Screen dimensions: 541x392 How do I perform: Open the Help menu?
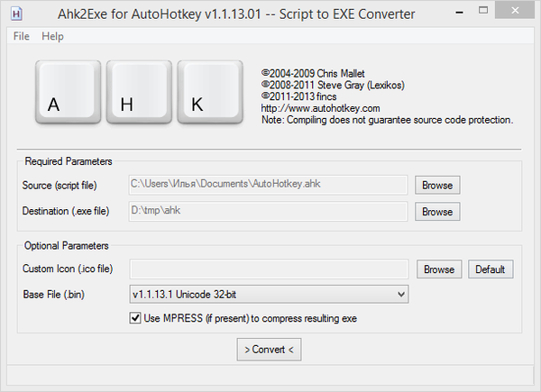(x=52, y=36)
